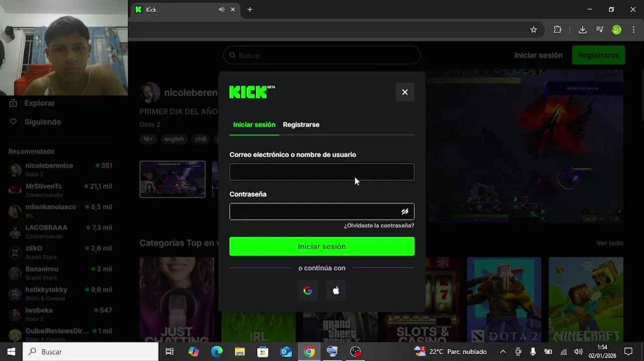Open Chrome three-dot menu
Screen dimensions: 644x361
coord(633,30)
